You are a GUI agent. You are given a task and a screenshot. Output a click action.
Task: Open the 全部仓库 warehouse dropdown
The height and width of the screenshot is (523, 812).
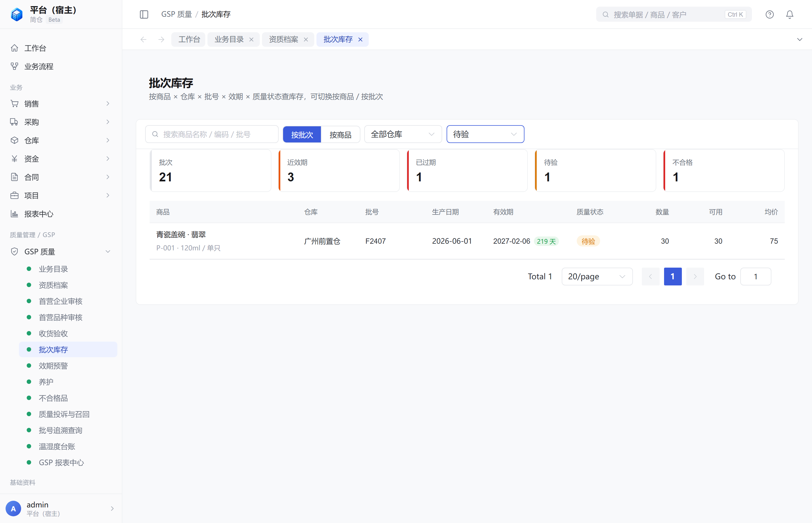click(x=403, y=134)
